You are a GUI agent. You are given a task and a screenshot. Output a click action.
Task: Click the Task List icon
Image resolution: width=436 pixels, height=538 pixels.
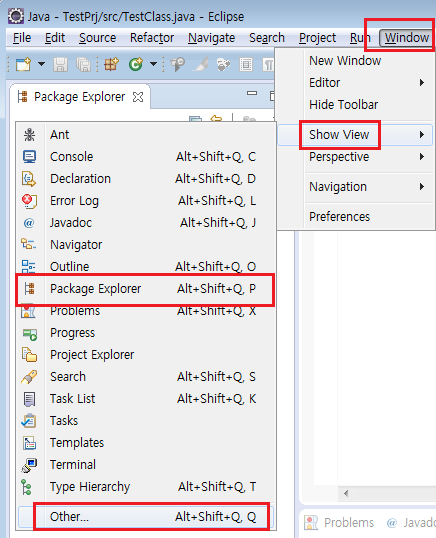[29, 399]
